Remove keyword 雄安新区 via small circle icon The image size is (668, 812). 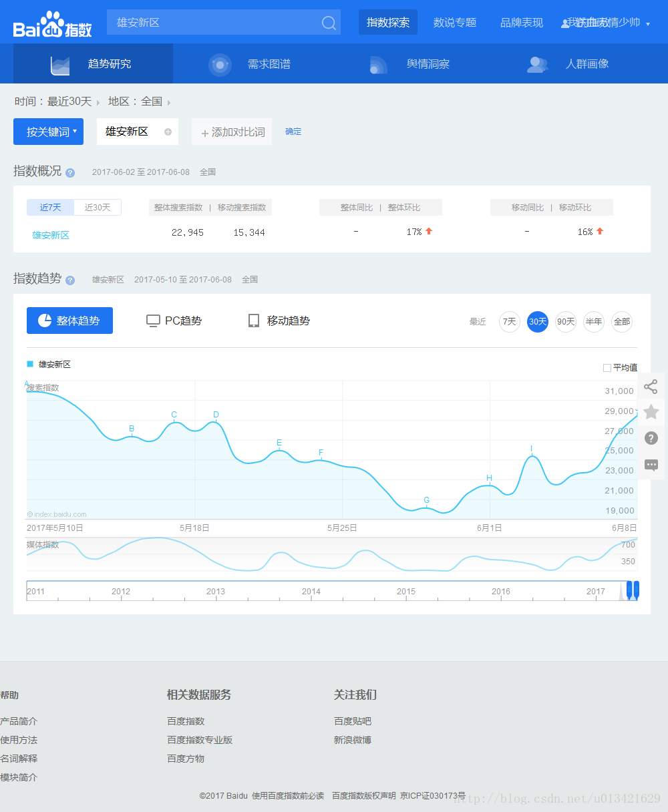[x=168, y=132]
